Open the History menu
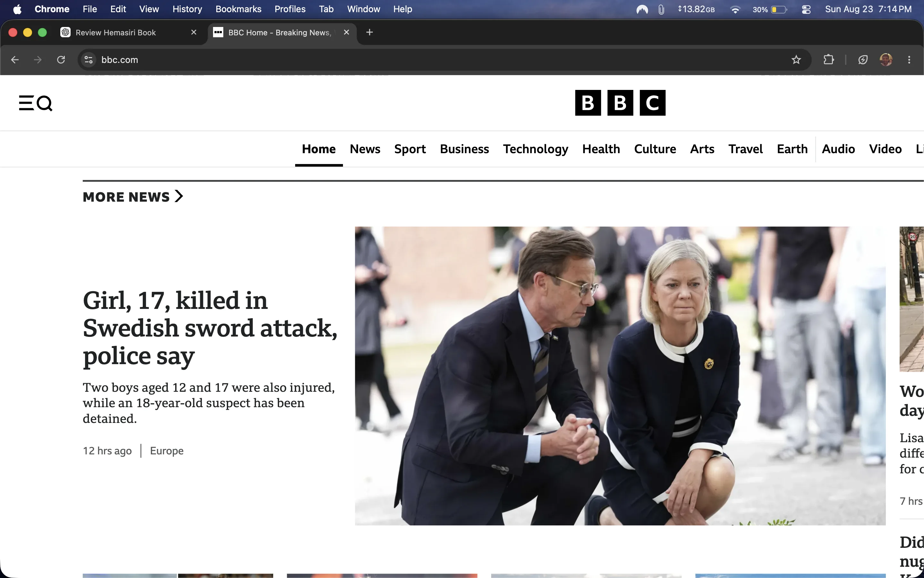 187,9
